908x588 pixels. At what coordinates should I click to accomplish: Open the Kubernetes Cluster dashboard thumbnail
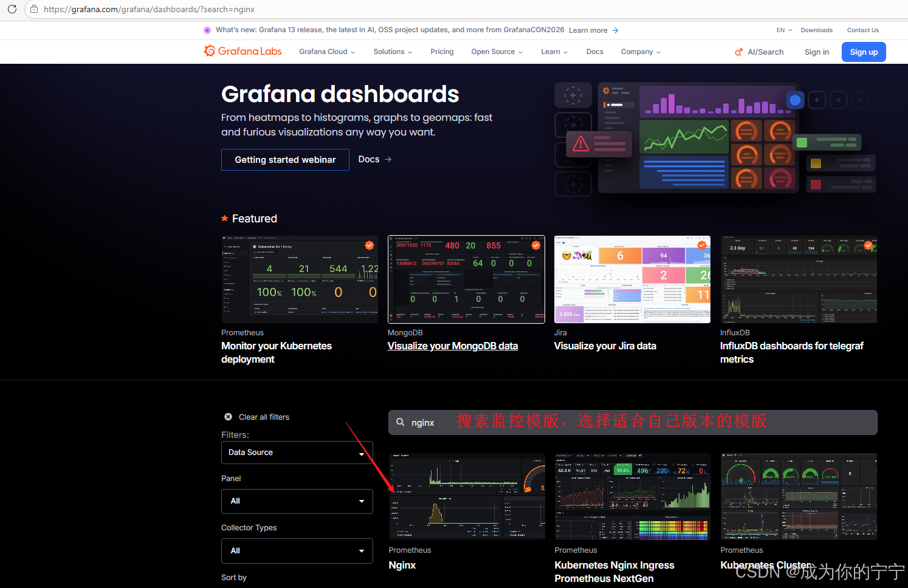pos(799,496)
